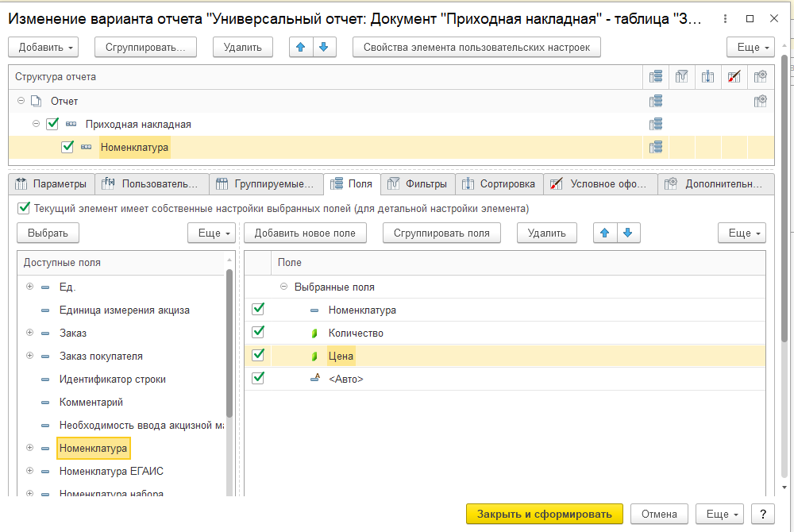Image resolution: width=794 pixels, height=532 pixels.
Task: Click the sorting icon in structure header
Action: click(708, 77)
